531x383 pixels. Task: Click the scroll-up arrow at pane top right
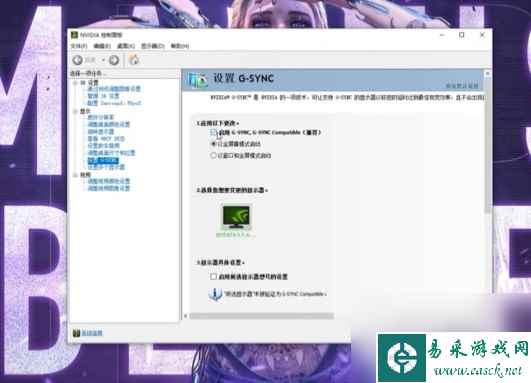[488, 73]
